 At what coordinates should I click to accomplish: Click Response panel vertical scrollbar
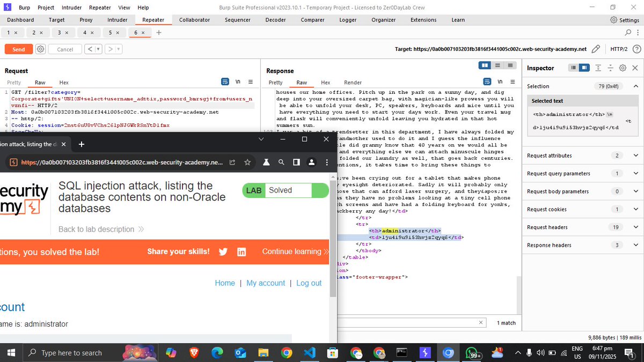pos(519,294)
